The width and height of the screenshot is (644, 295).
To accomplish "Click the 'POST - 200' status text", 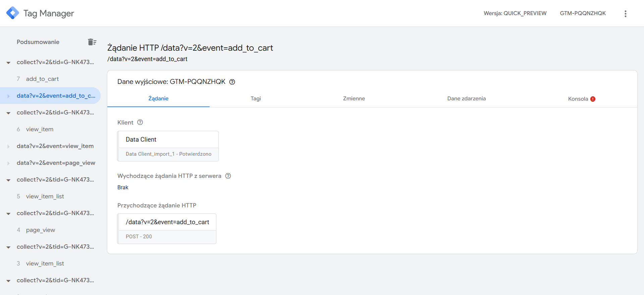I will click(139, 237).
